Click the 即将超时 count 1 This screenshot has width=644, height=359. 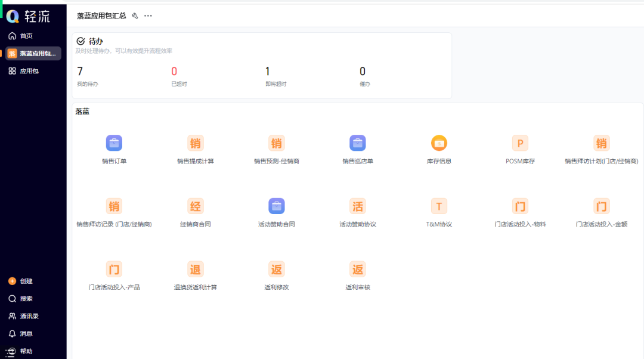[268, 72]
